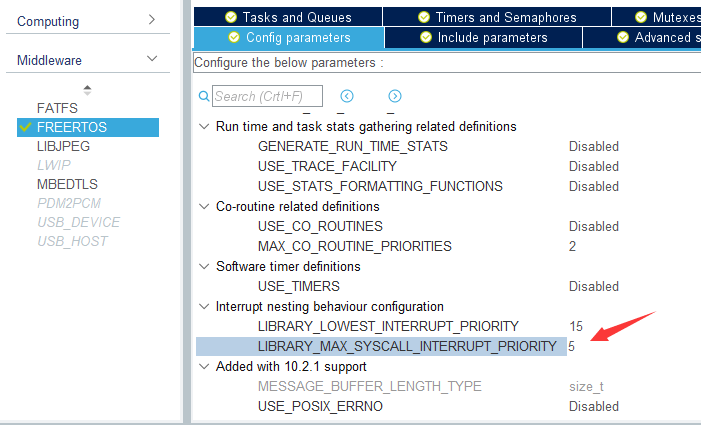Edit LIBRARY_MAX_SYSCALL_INTERRUPT_PRIORITY value 5

click(x=572, y=346)
